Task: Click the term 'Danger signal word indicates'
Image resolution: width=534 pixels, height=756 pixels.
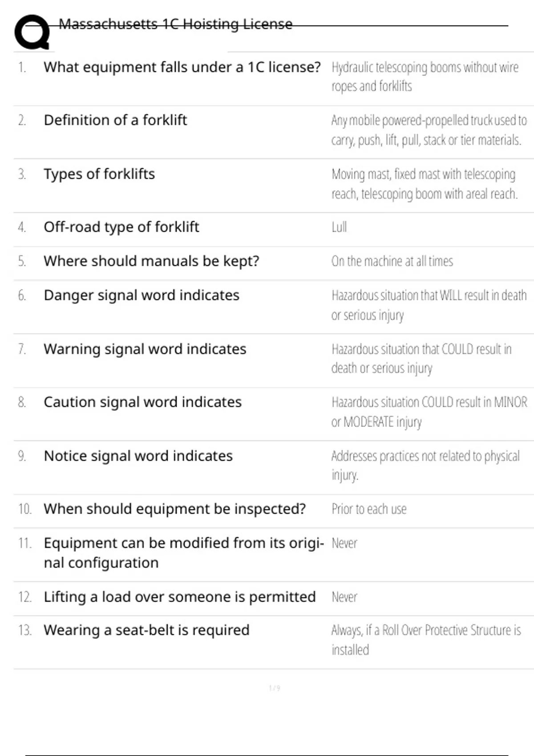Action: coord(142,295)
